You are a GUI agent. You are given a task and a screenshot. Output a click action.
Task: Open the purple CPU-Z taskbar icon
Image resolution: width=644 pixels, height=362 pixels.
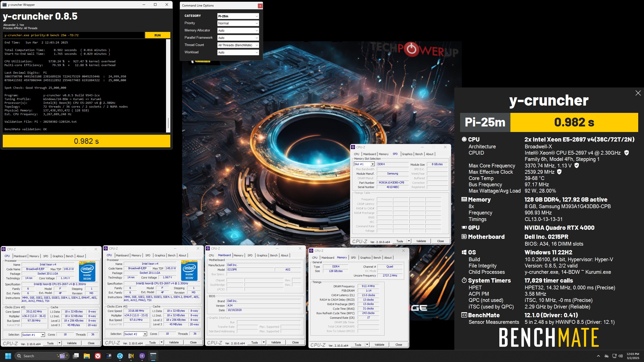(142, 356)
